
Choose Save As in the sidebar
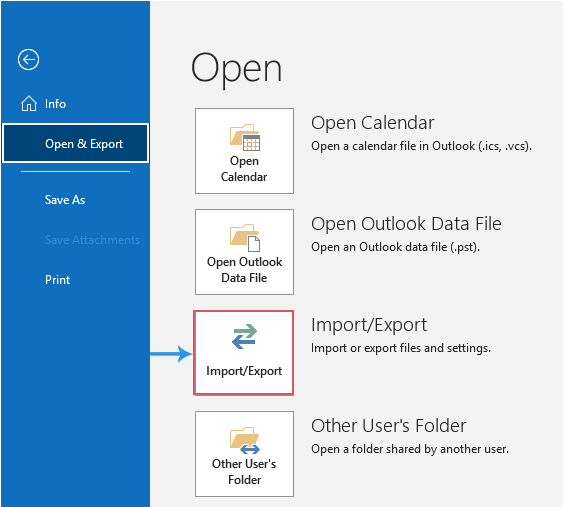pyautogui.click(x=65, y=200)
